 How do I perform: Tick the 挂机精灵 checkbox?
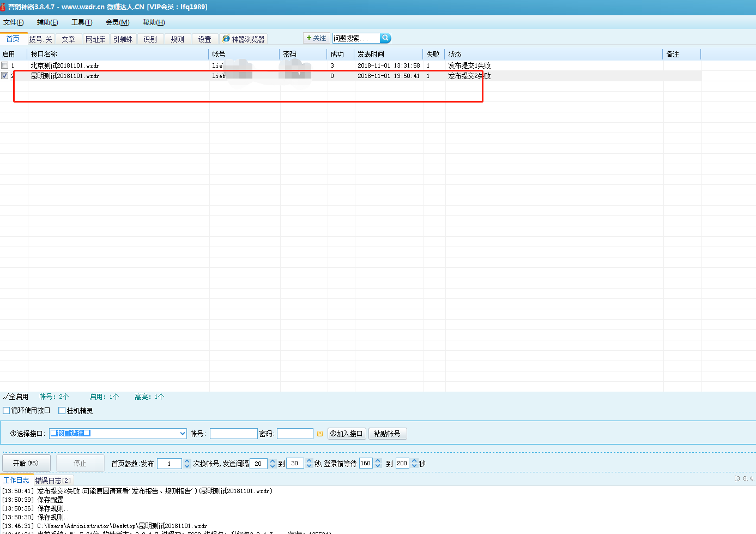(x=62, y=411)
